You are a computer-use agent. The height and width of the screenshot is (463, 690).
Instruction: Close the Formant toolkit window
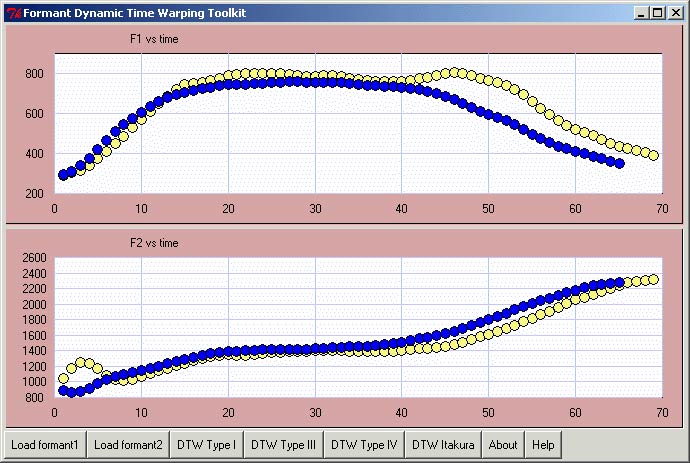[x=674, y=12]
